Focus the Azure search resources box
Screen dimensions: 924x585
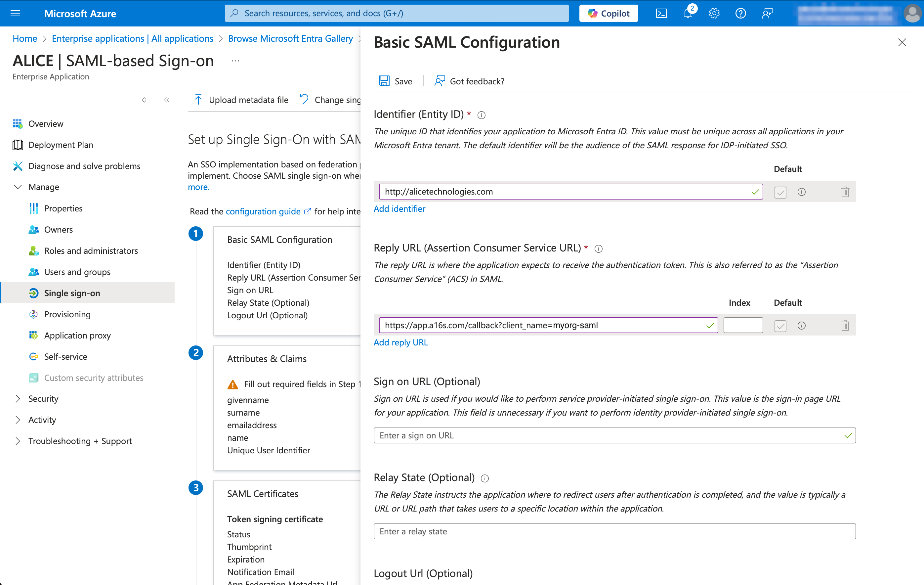[397, 14]
